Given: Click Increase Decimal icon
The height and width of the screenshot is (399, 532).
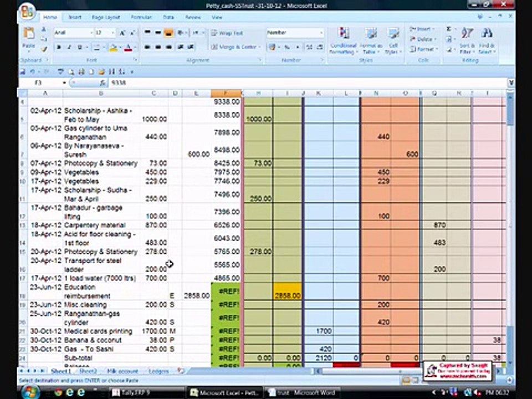Looking at the screenshot, I should 309,47.
